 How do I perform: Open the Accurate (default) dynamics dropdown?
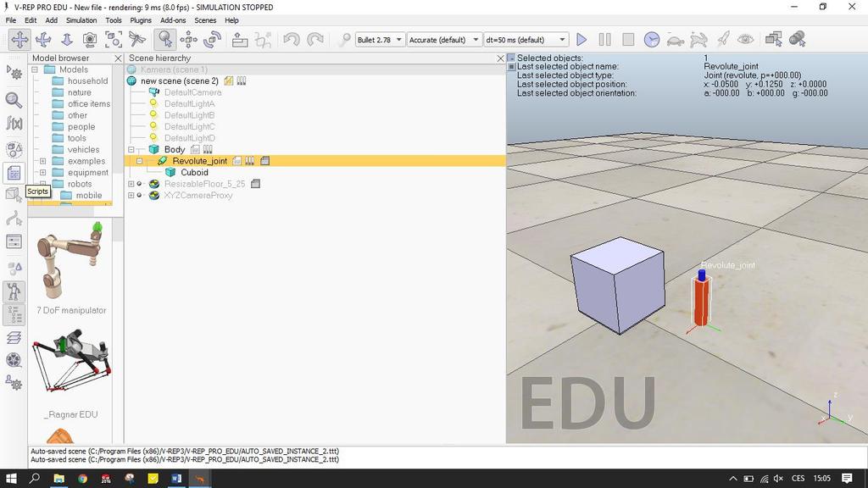click(444, 40)
